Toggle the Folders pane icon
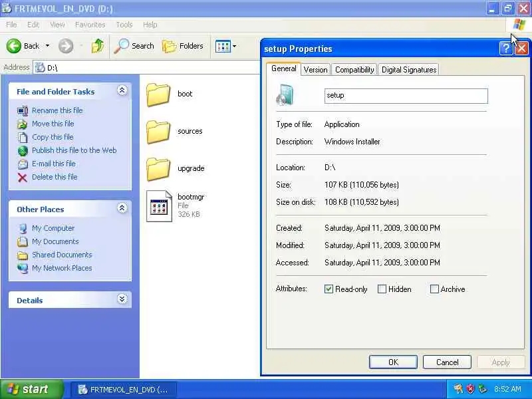This screenshot has height=399, width=532. 169,46
